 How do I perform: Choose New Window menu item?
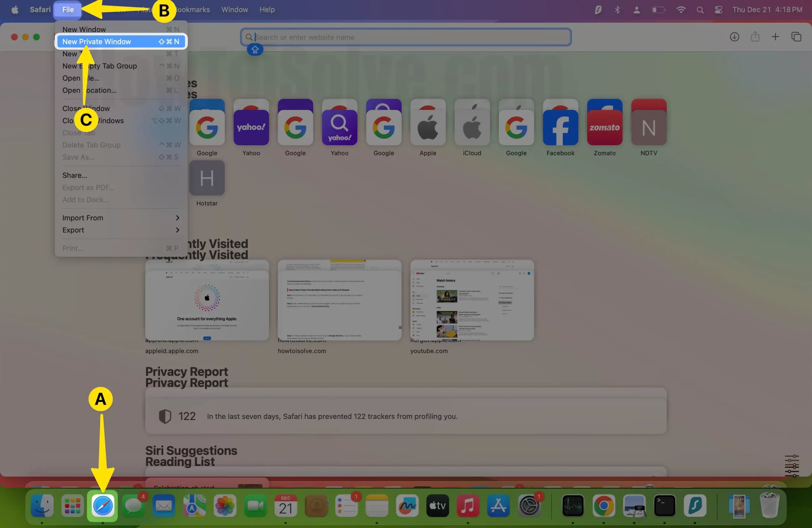click(x=121, y=29)
